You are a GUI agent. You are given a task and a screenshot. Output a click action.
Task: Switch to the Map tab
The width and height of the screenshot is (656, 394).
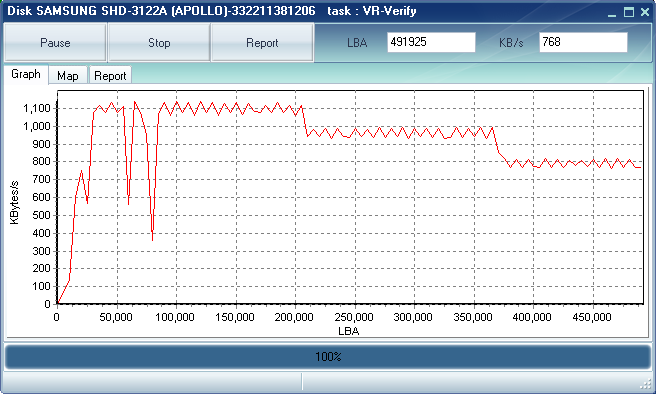(68, 76)
